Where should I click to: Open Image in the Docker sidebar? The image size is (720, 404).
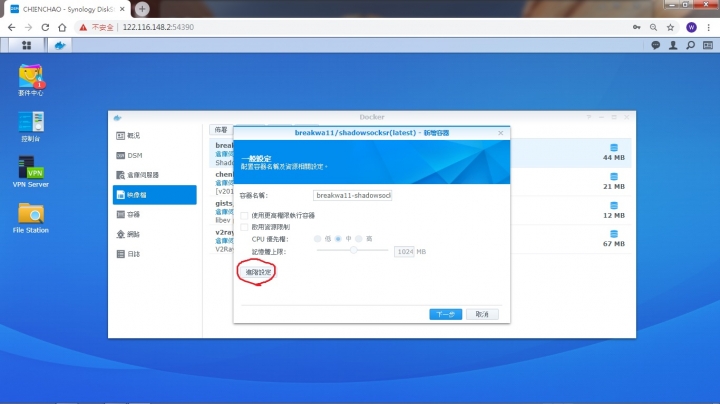(154, 195)
